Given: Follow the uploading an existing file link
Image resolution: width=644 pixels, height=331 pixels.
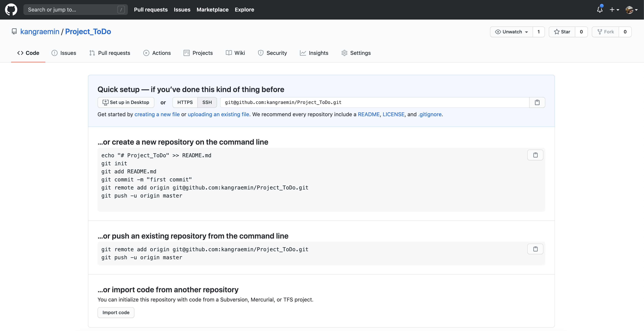Looking at the screenshot, I should pyautogui.click(x=218, y=114).
